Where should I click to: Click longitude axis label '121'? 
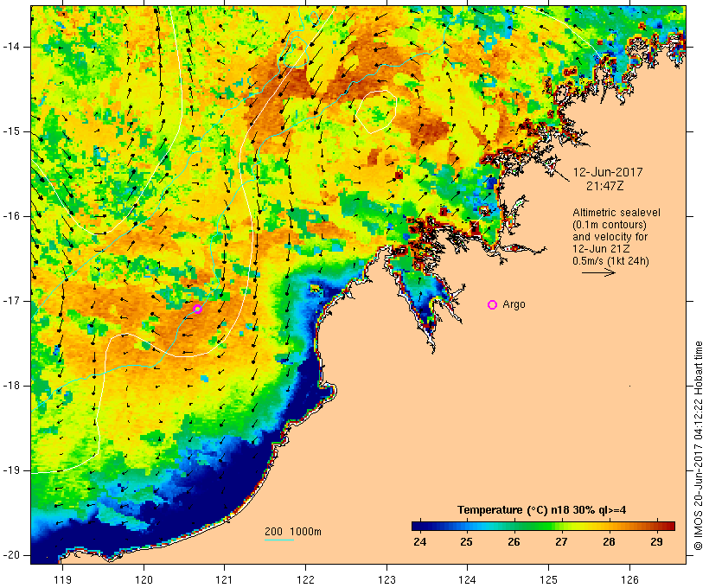coord(224,579)
